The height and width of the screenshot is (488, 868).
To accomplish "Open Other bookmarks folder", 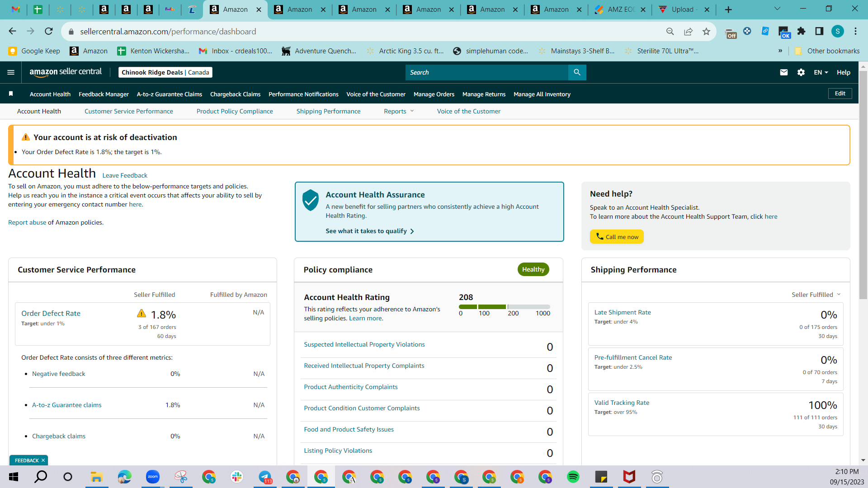I will pyautogui.click(x=827, y=51).
